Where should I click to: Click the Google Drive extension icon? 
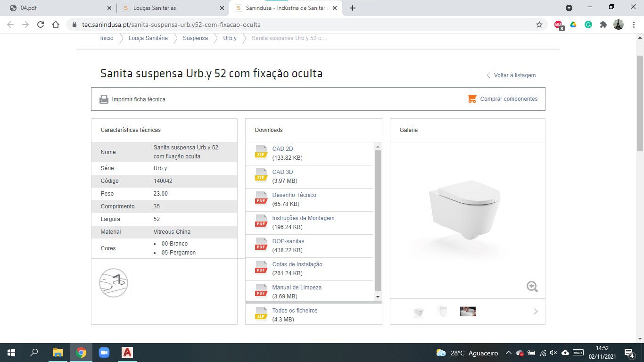(x=573, y=25)
